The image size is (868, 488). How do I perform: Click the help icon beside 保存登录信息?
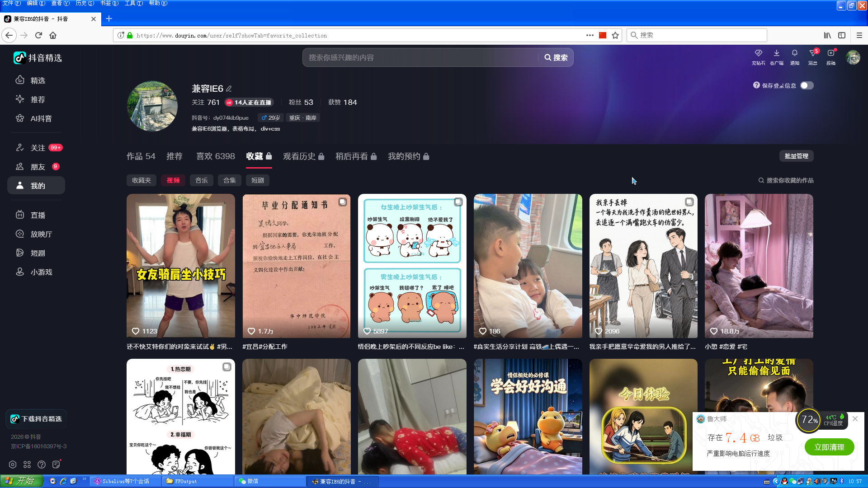point(756,85)
